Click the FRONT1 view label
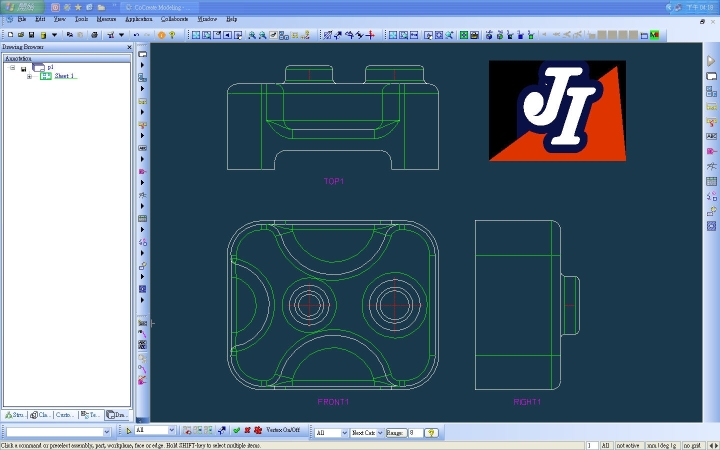The image size is (720, 450). [x=333, y=402]
